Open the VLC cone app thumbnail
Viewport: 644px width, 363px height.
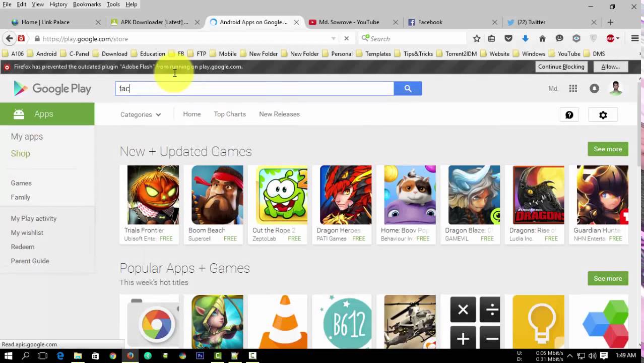point(285,321)
